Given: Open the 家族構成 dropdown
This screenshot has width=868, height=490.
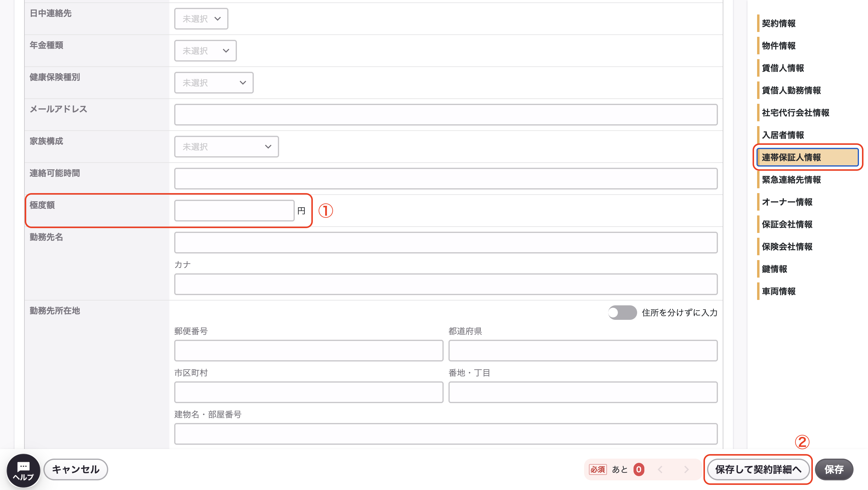Looking at the screenshot, I should click(x=226, y=147).
